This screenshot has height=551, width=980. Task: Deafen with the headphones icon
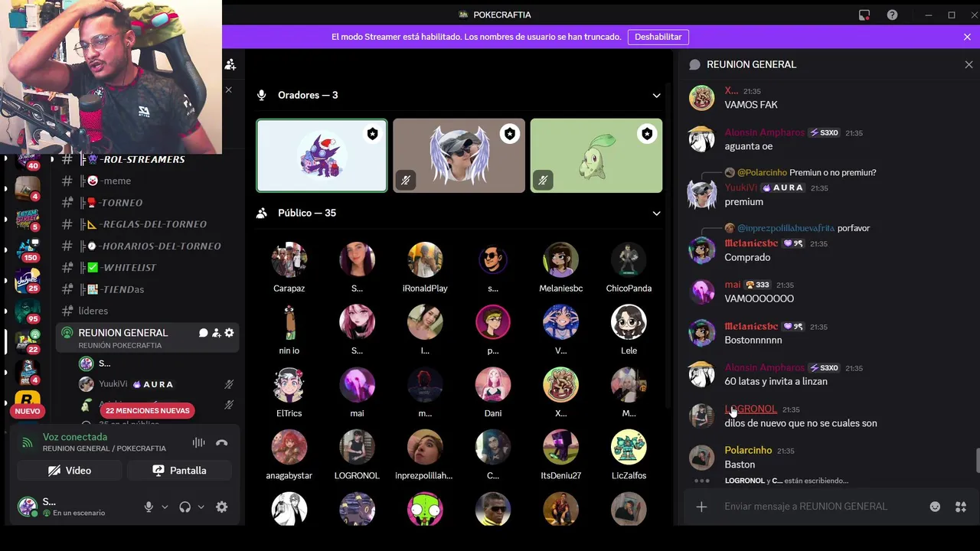pyautogui.click(x=185, y=507)
